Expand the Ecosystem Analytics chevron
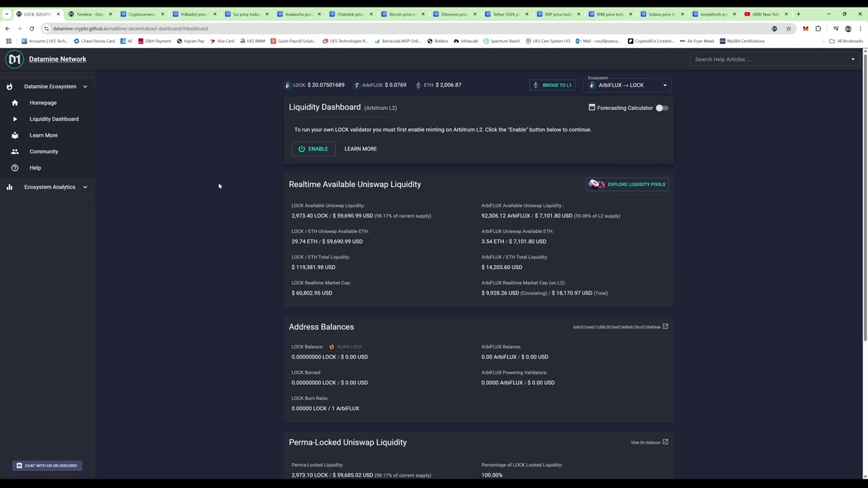The image size is (868, 488). 85,187
